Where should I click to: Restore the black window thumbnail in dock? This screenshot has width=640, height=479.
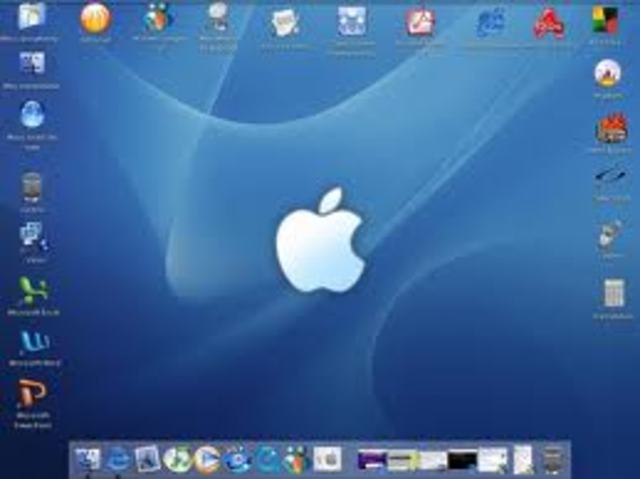462,460
